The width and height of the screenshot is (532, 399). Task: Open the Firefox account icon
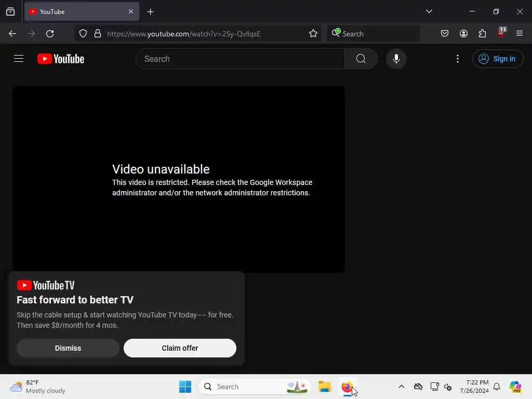click(463, 34)
